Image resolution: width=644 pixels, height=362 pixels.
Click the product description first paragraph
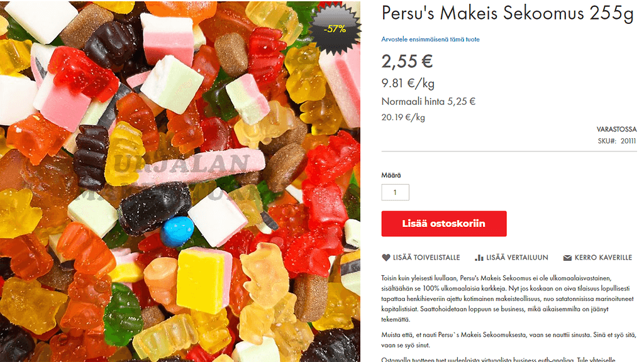tap(508, 299)
